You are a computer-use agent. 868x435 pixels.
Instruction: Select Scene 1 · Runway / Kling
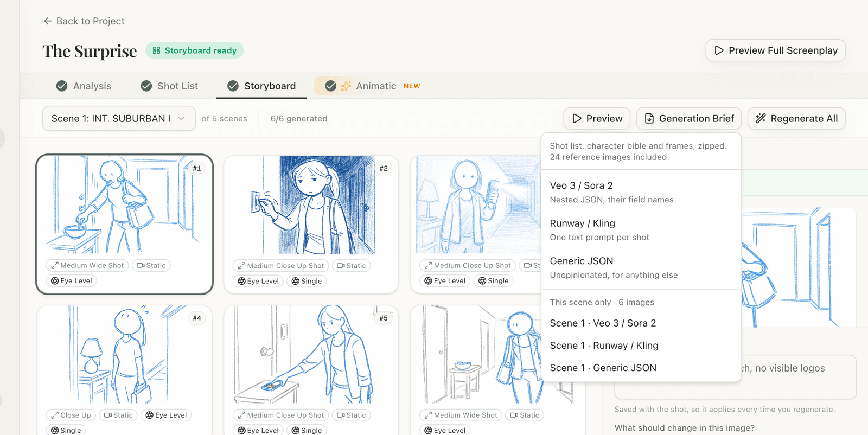[641, 346]
